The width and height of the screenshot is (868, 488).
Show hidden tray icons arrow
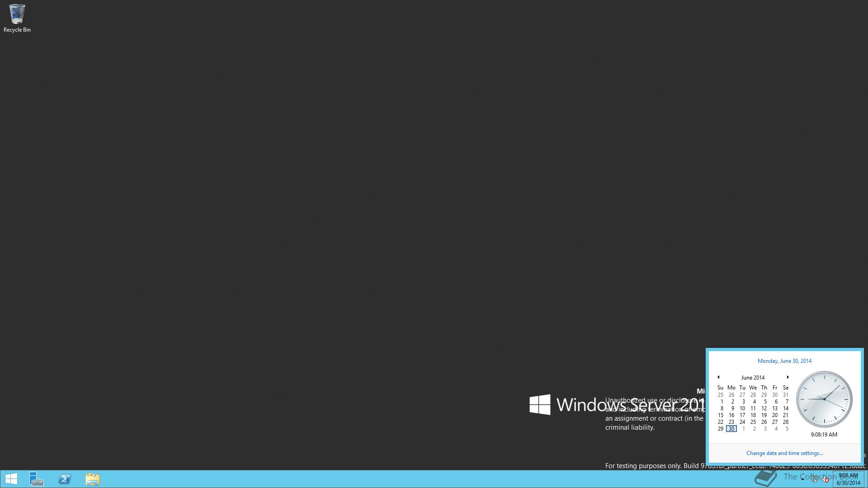pyautogui.click(x=802, y=479)
